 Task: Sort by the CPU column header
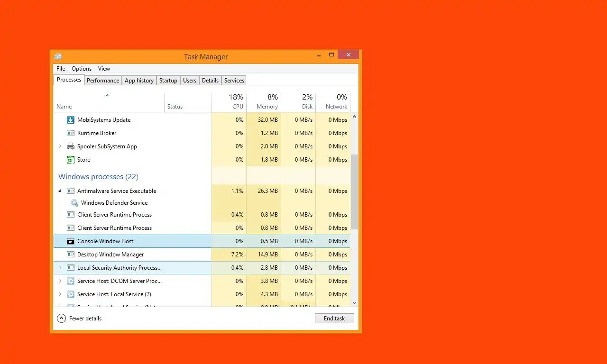coord(229,101)
